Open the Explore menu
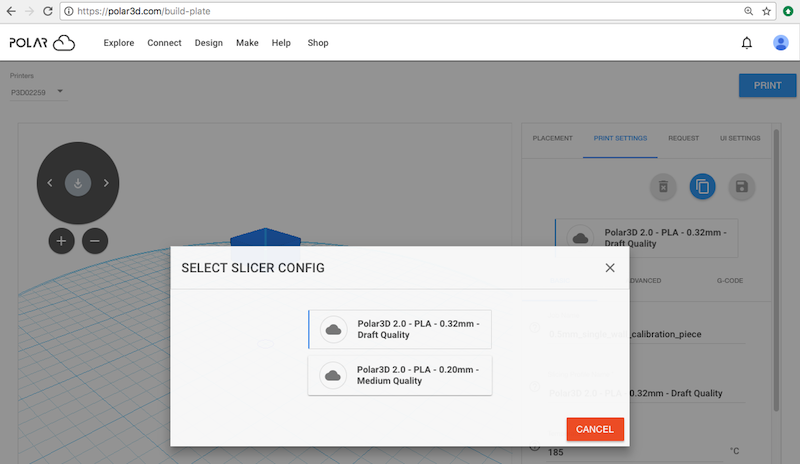800x464 pixels. click(119, 43)
